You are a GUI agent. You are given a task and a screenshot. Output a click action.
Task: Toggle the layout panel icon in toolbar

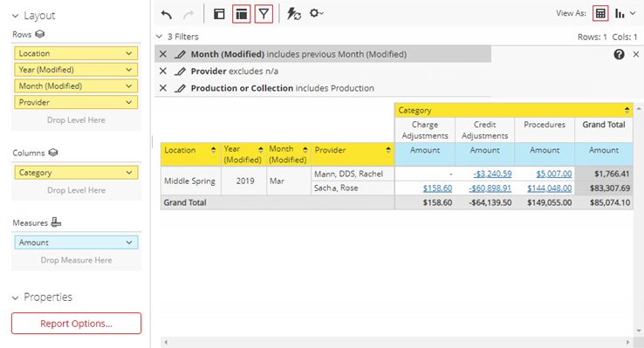[x=219, y=14]
